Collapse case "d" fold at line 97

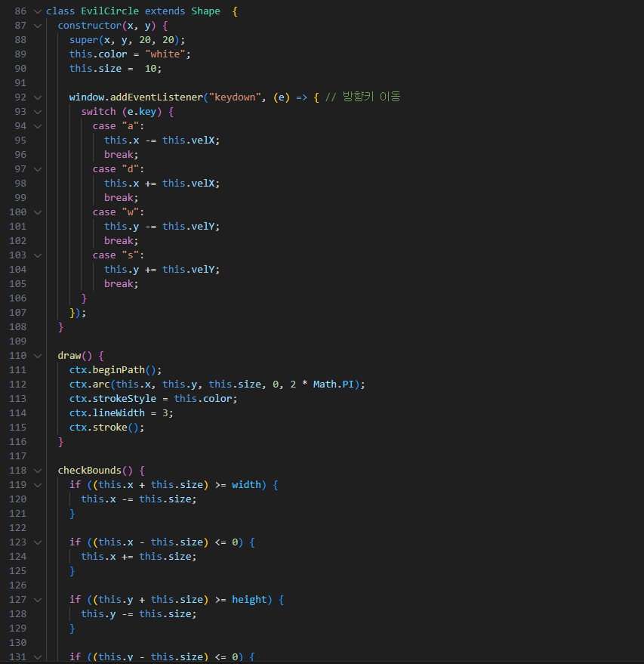point(38,169)
